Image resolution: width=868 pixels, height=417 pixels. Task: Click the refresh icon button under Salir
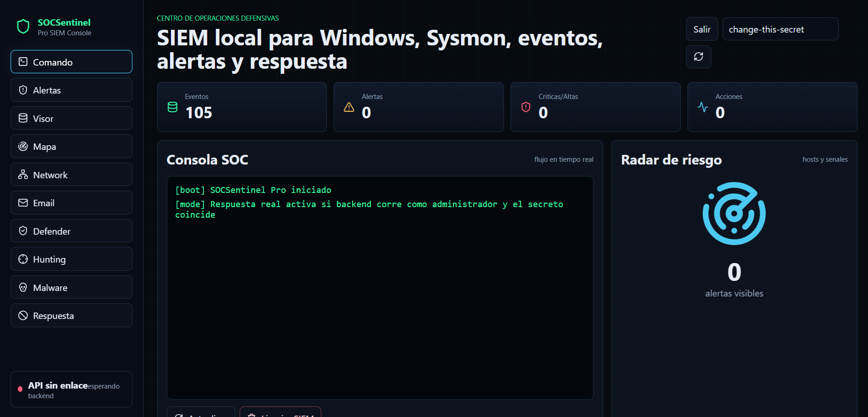point(698,57)
